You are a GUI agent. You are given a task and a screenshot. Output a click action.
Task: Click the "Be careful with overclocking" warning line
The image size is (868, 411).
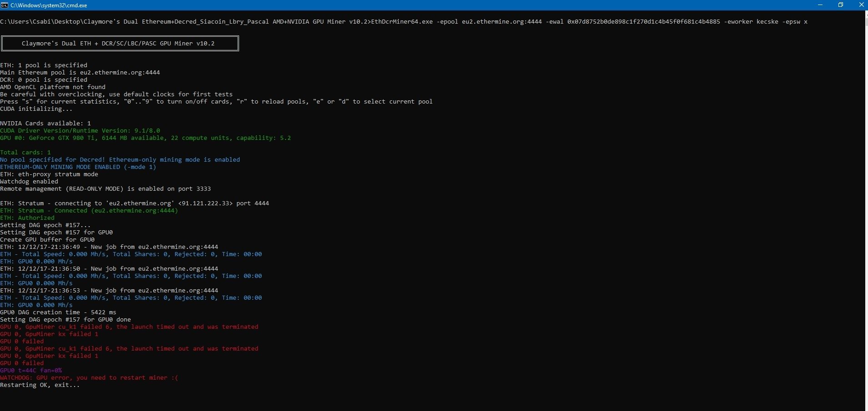(x=116, y=94)
